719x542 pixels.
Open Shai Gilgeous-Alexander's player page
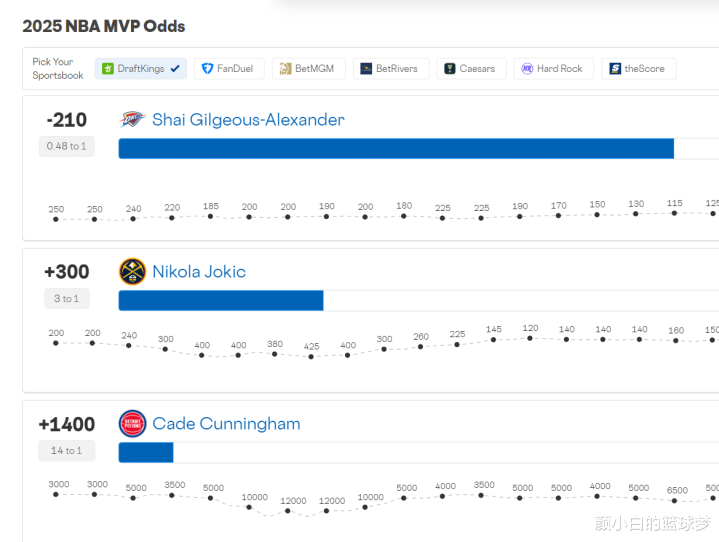click(x=248, y=120)
